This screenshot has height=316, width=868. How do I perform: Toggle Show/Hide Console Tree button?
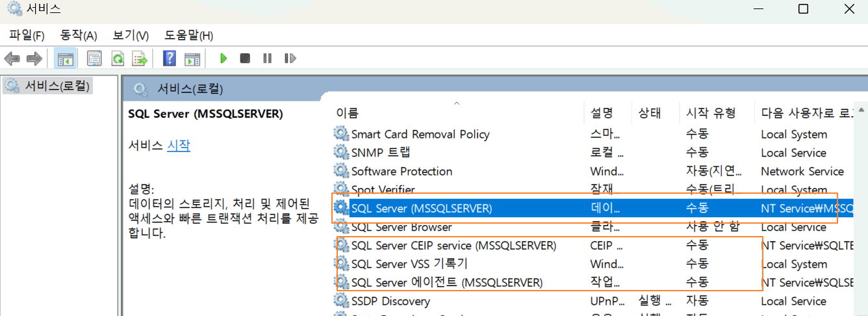tap(66, 59)
